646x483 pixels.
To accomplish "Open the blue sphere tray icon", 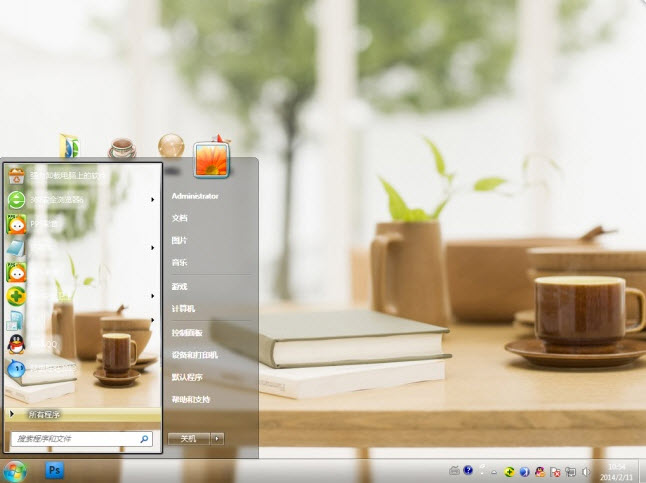I will 524,472.
